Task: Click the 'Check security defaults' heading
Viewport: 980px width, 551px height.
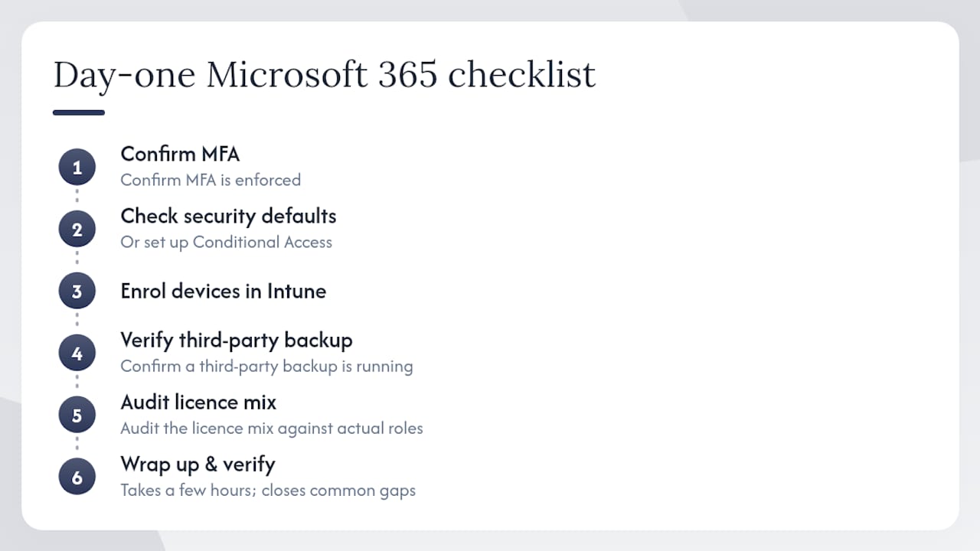Action: (x=228, y=216)
